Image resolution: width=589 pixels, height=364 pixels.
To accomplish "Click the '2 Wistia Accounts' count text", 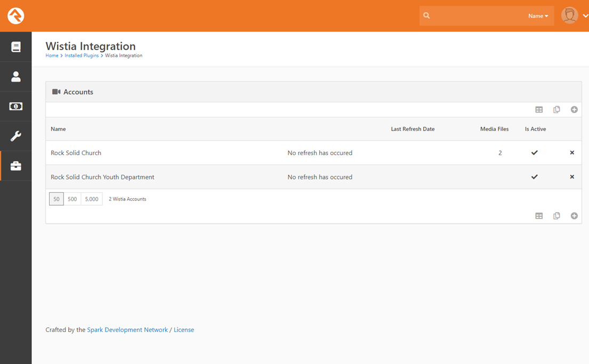I will click(127, 199).
